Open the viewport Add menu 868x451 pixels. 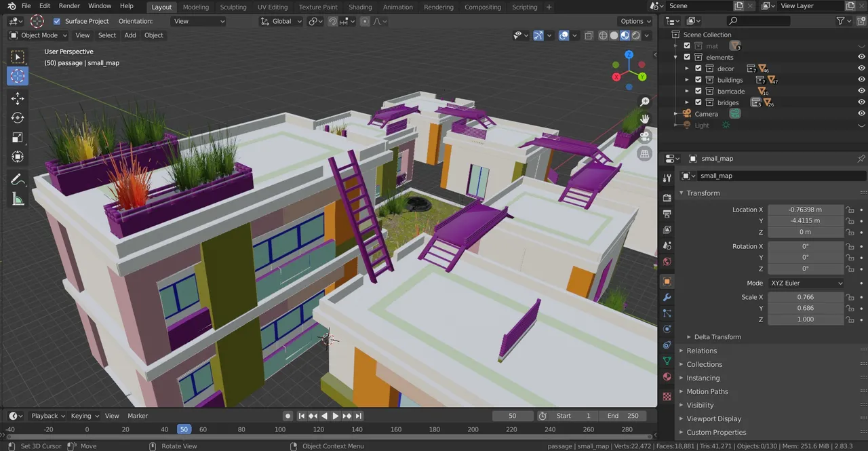(130, 35)
